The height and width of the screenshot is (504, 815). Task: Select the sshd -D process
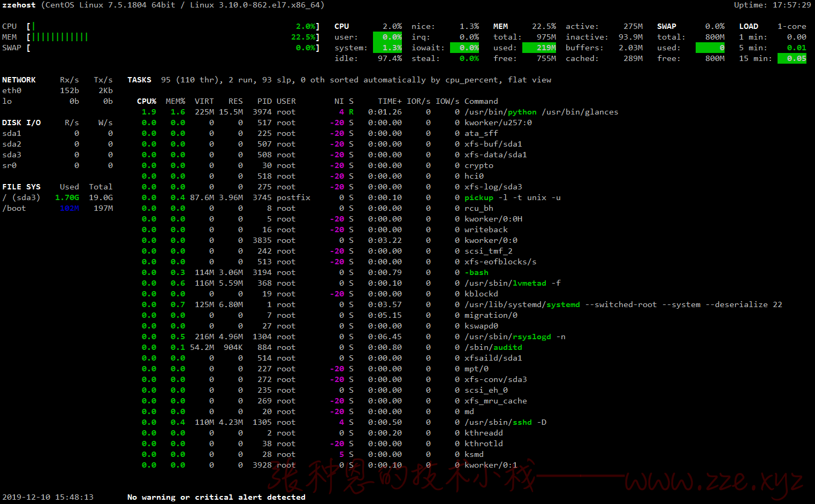344,422
